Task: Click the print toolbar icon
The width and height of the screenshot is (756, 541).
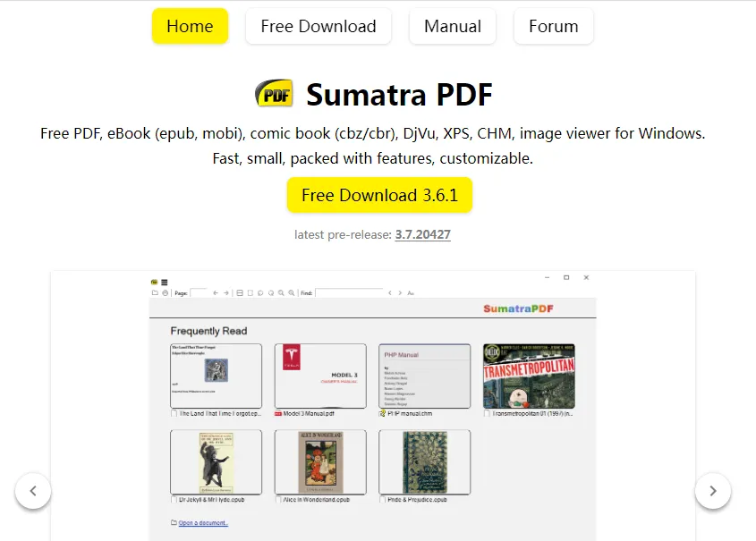Action: 166,293
